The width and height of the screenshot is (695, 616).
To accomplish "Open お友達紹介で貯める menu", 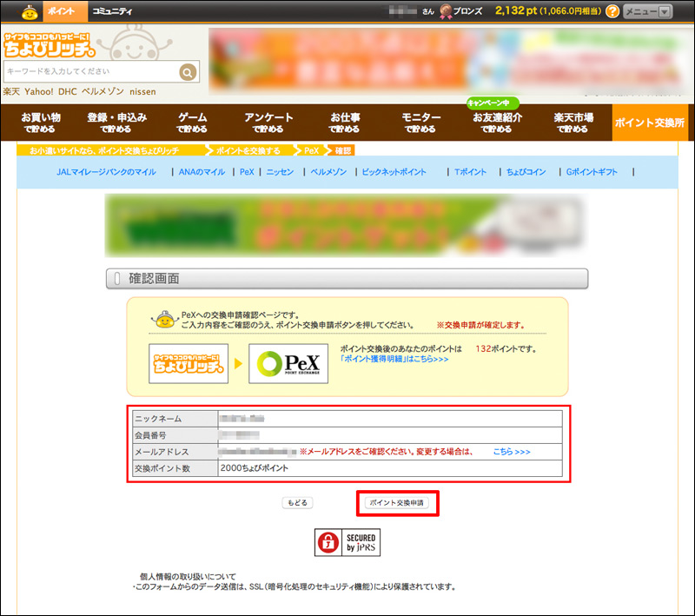I will 497,123.
